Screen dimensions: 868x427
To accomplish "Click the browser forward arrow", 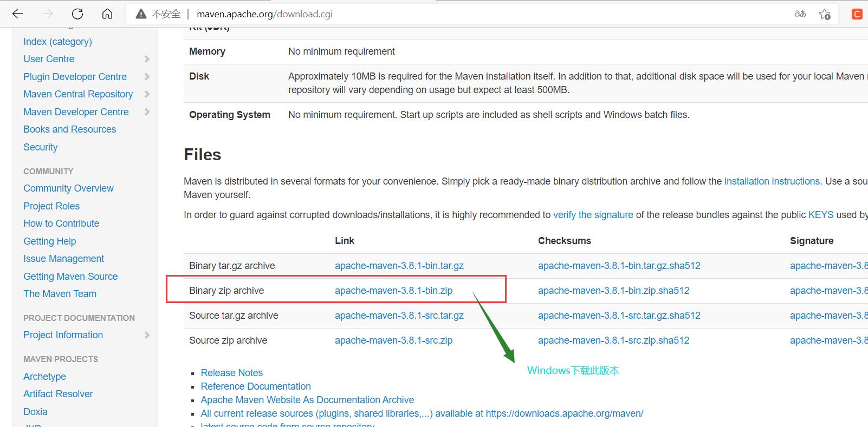I will tap(48, 14).
